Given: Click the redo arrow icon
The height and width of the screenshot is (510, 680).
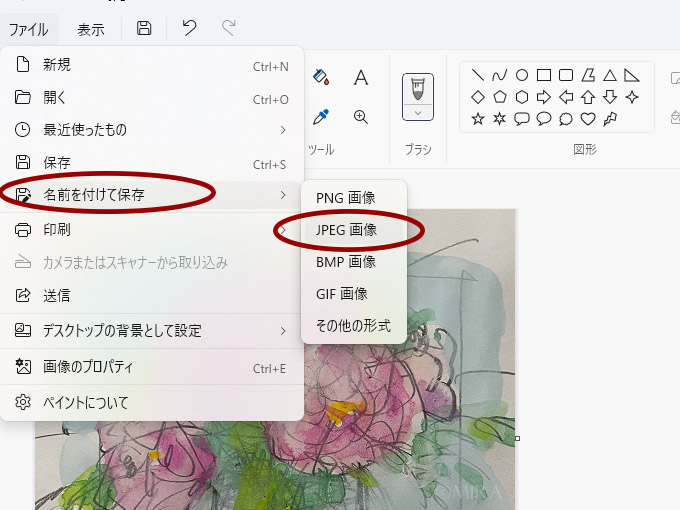Looking at the screenshot, I should [229, 29].
